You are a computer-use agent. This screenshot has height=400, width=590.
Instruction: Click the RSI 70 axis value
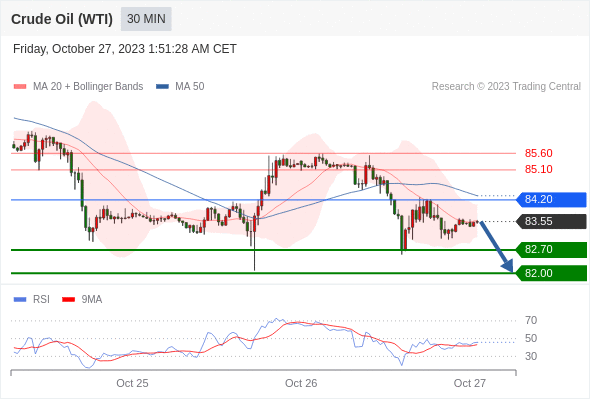[531, 321]
